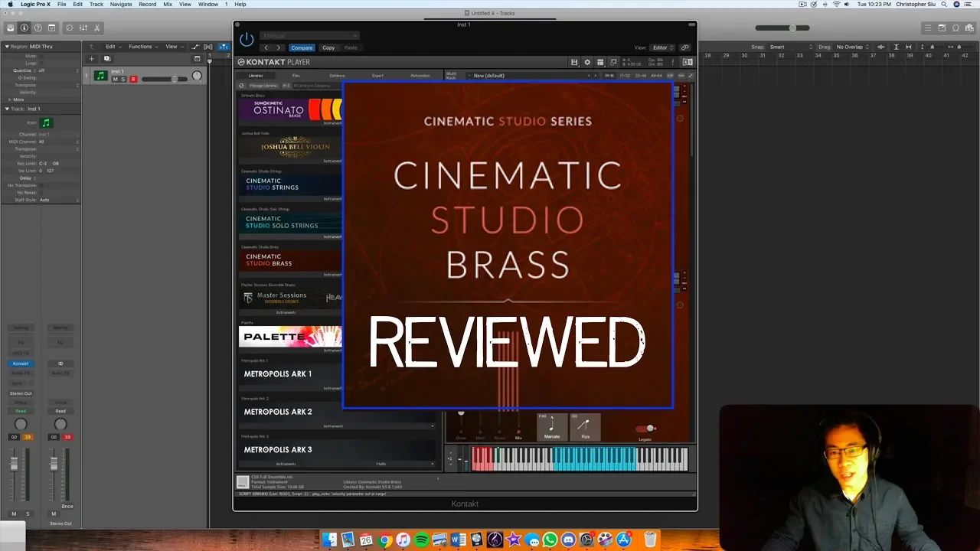Click the green music note Inst 1 track icon
This screenshot has width=980, height=551.
[x=100, y=76]
